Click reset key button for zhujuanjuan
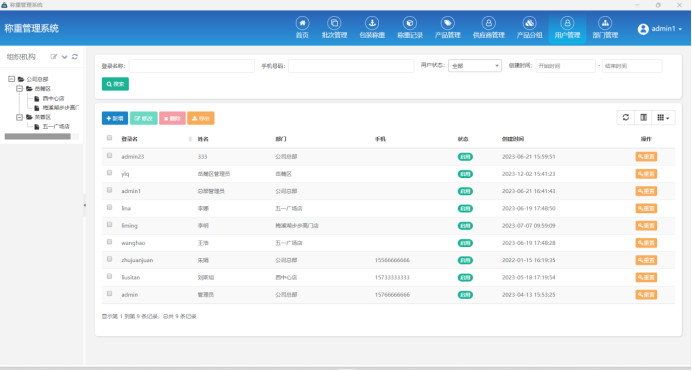The height and width of the screenshot is (371, 692). pyautogui.click(x=646, y=260)
